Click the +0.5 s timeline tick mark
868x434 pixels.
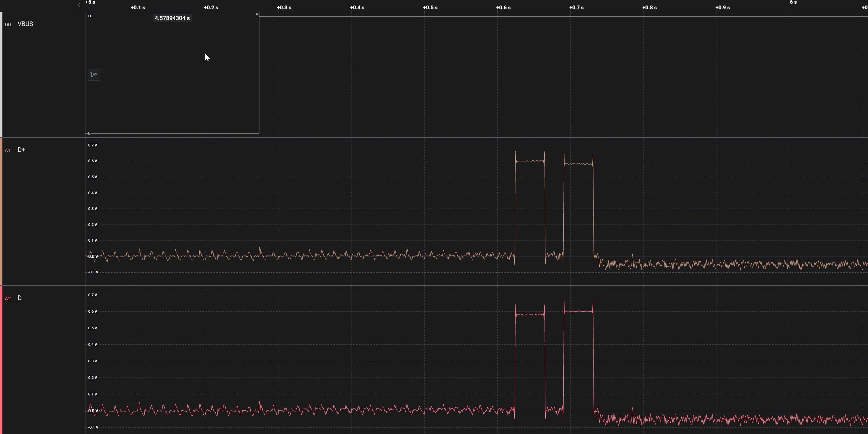tap(430, 7)
